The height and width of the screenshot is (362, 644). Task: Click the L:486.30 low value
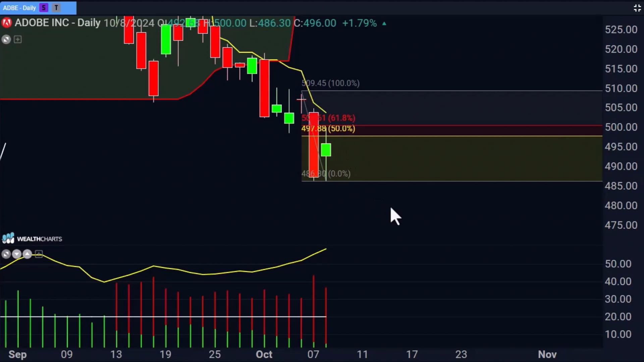270,23
